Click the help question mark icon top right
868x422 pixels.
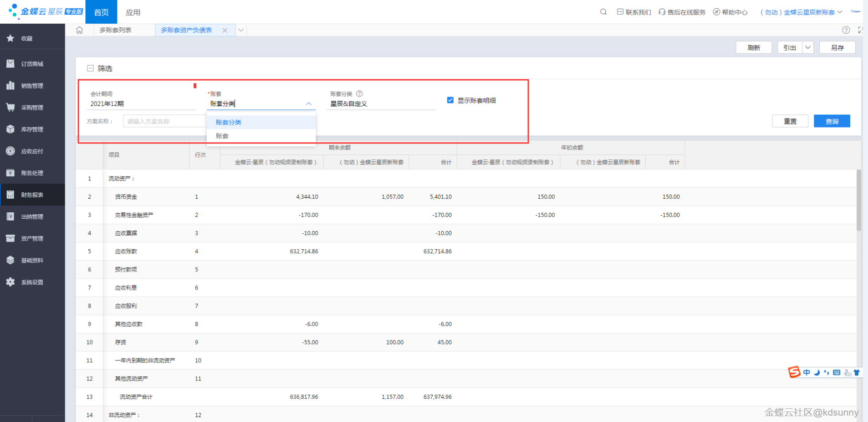click(x=846, y=30)
